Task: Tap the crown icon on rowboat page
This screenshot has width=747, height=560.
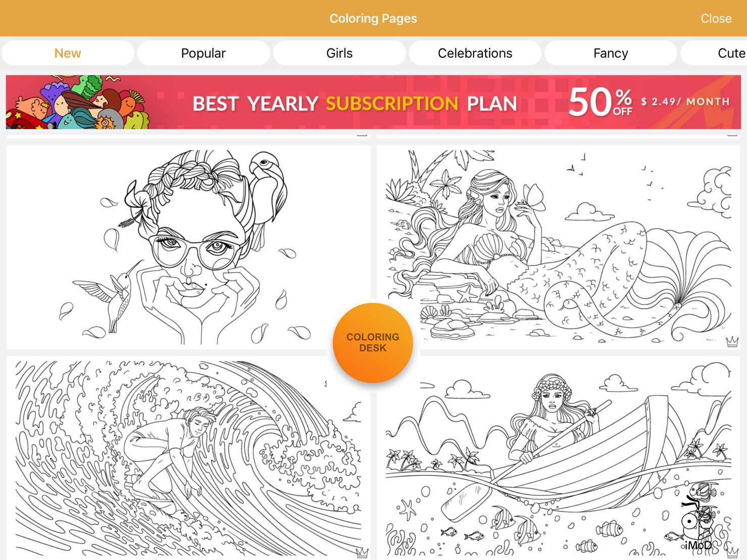Action: click(732, 552)
